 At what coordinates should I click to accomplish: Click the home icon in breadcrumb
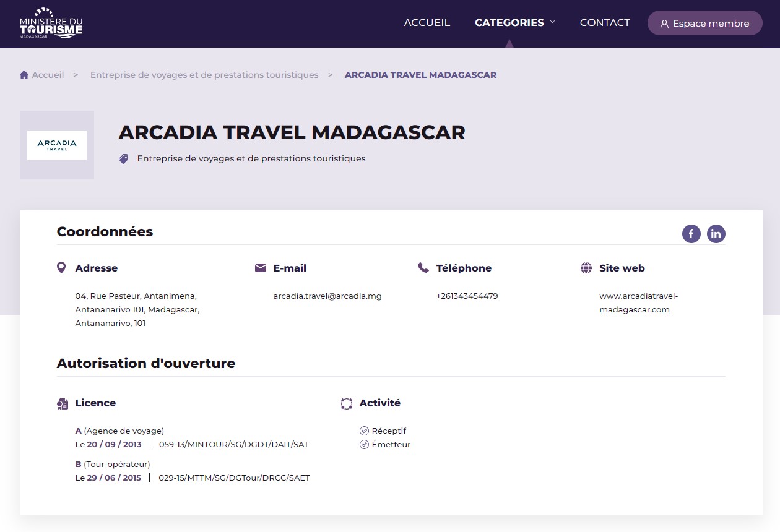24,75
